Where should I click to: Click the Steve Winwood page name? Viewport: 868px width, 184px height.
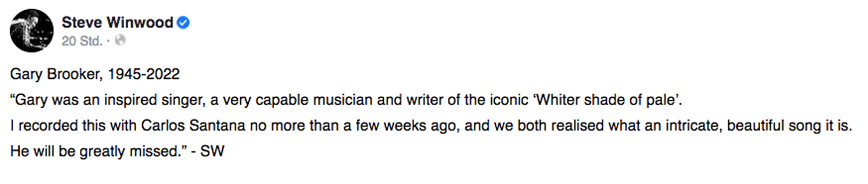[x=117, y=23]
